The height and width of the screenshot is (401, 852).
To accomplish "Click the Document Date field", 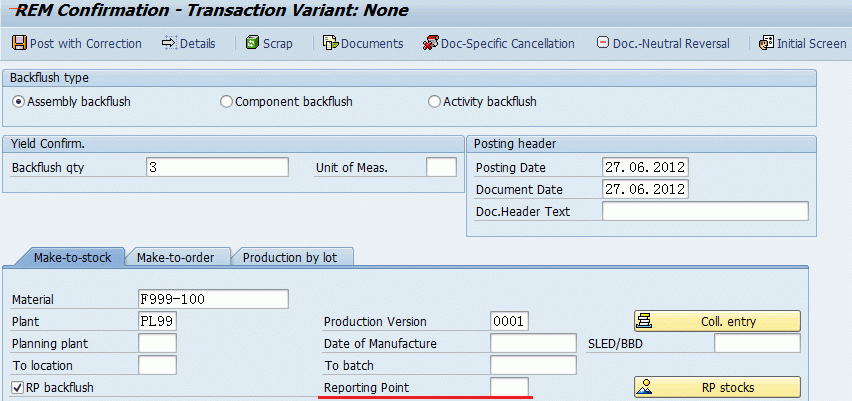I will point(645,190).
